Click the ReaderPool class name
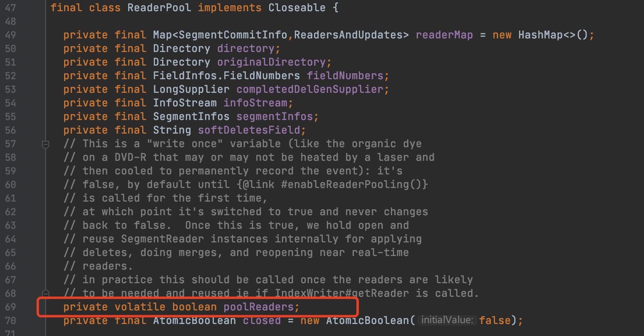644x336 pixels. point(159,8)
